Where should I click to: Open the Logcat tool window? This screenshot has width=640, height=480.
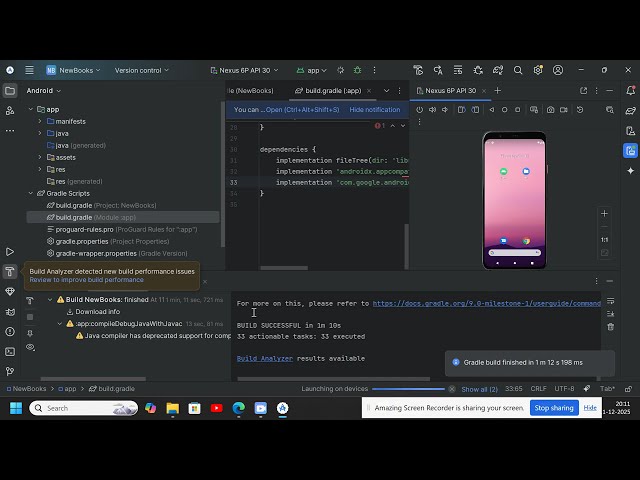coord(10,312)
